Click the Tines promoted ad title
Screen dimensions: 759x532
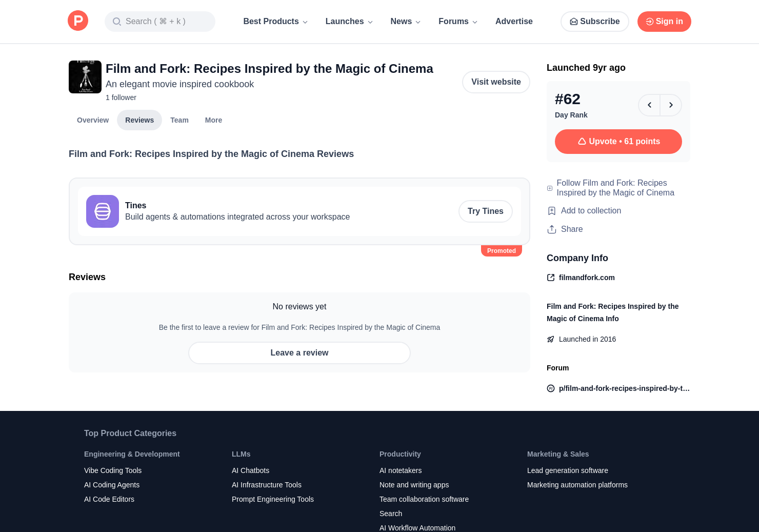[135, 206]
